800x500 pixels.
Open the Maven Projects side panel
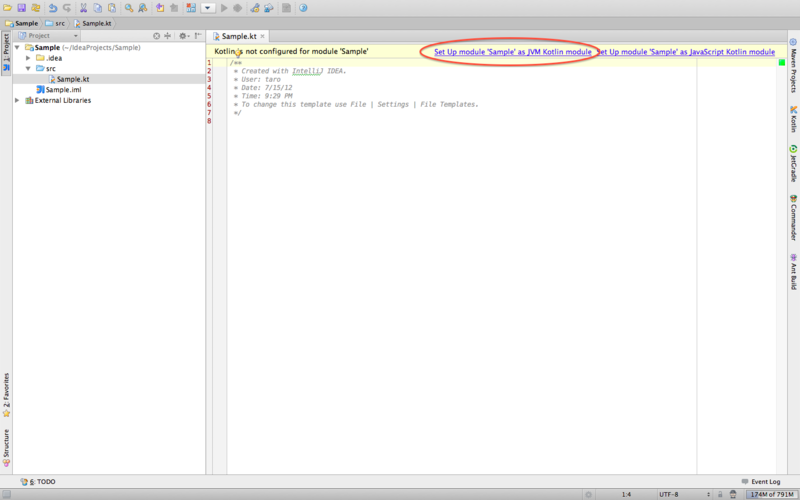pyautogui.click(x=793, y=66)
